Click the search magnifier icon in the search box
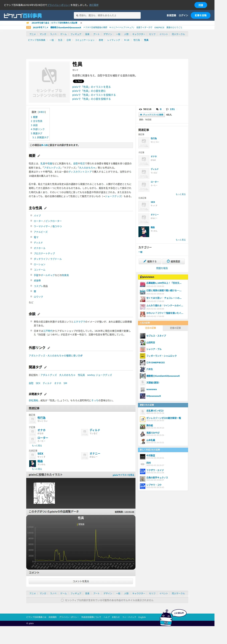 coord(77,16)
